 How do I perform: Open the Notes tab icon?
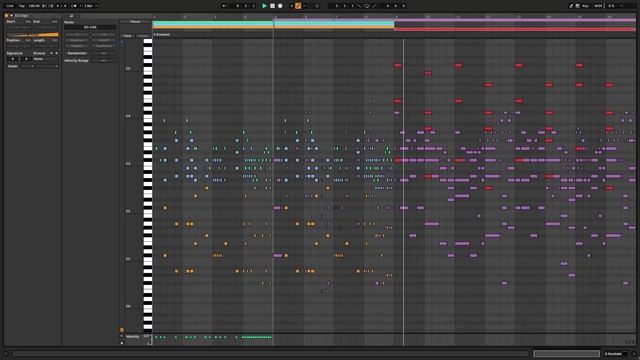[x=71, y=16]
